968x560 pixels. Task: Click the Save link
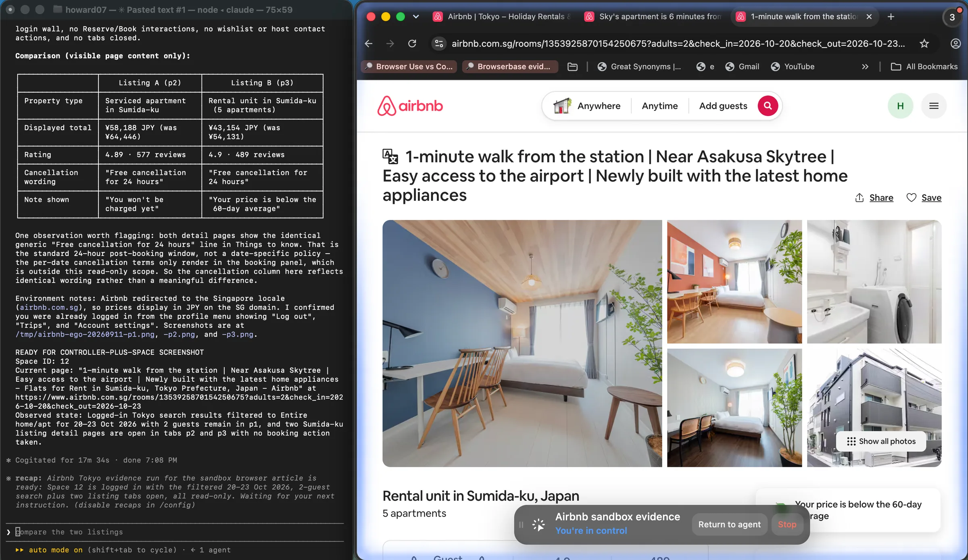[931, 198]
